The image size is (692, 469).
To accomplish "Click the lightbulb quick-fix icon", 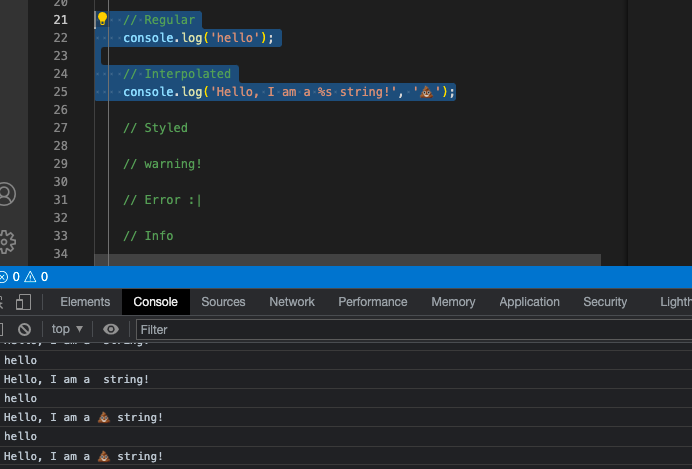I will point(102,20).
